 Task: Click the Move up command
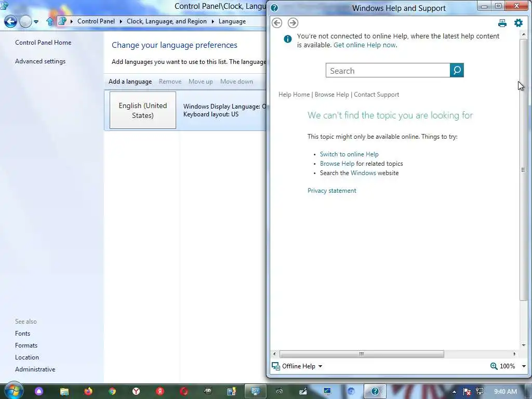tap(201, 82)
